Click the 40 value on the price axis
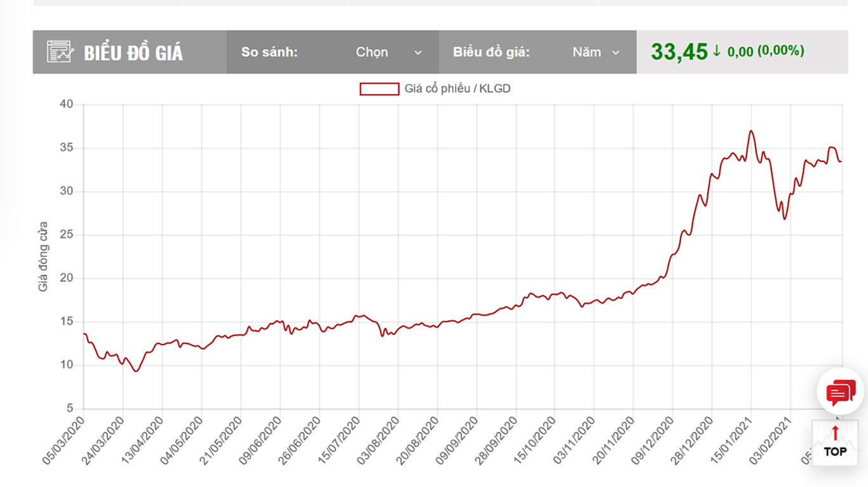 click(67, 105)
